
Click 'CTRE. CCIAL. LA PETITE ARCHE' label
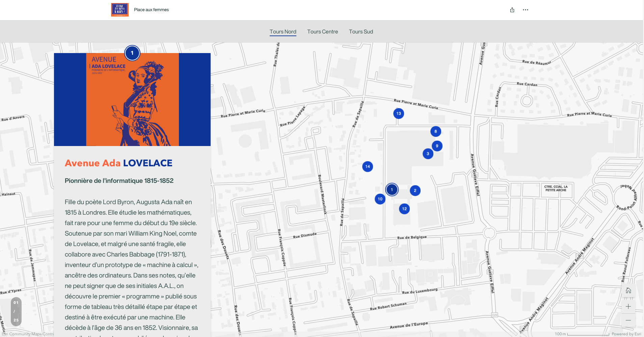tap(556, 188)
